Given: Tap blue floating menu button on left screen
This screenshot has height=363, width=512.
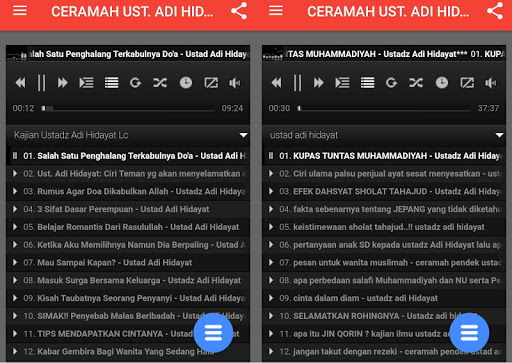Looking at the screenshot, I should [x=213, y=333].
